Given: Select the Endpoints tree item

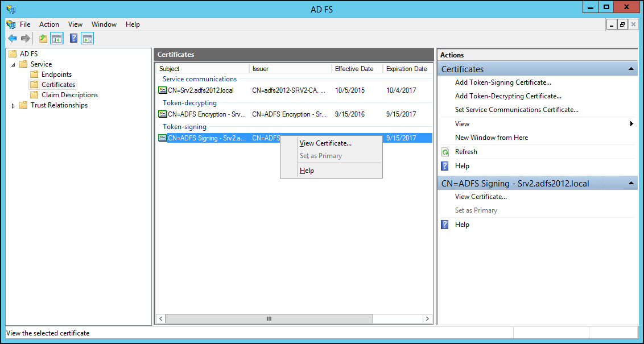Looking at the screenshot, I should click(x=57, y=74).
